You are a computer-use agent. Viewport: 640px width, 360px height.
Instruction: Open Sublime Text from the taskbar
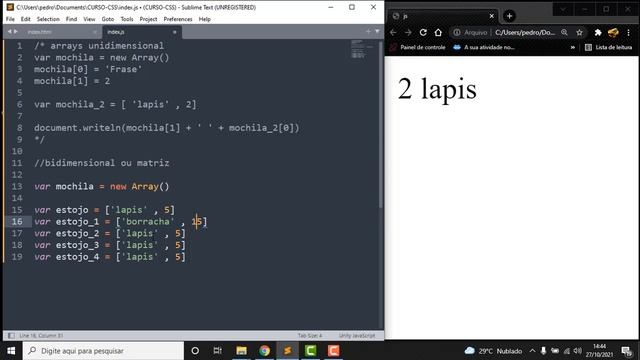pos(287,351)
